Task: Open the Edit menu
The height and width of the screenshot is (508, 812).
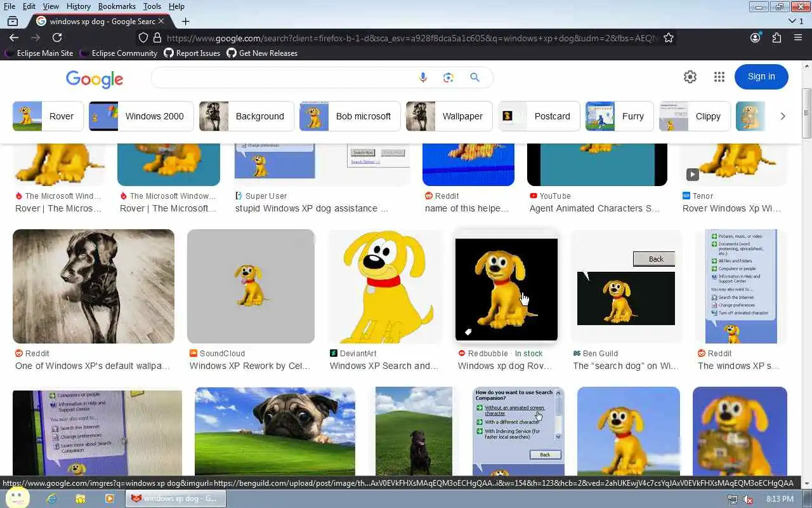Action: (29, 6)
